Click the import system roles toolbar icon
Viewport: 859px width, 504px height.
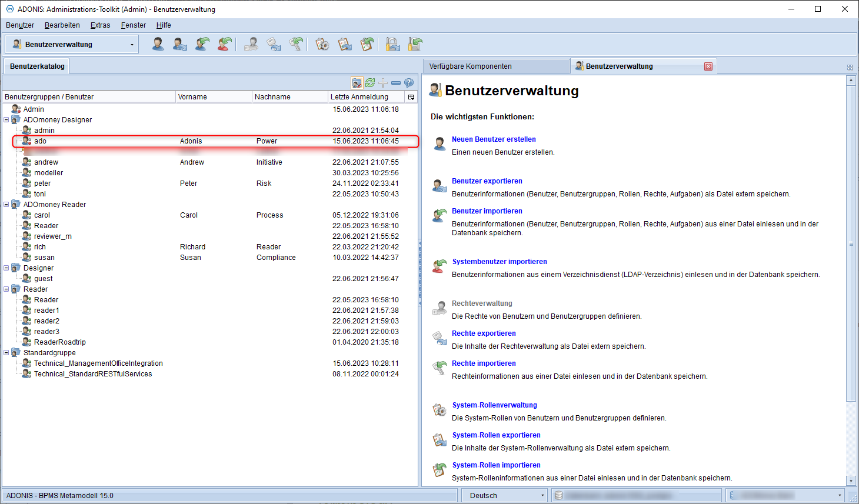click(x=367, y=44)
